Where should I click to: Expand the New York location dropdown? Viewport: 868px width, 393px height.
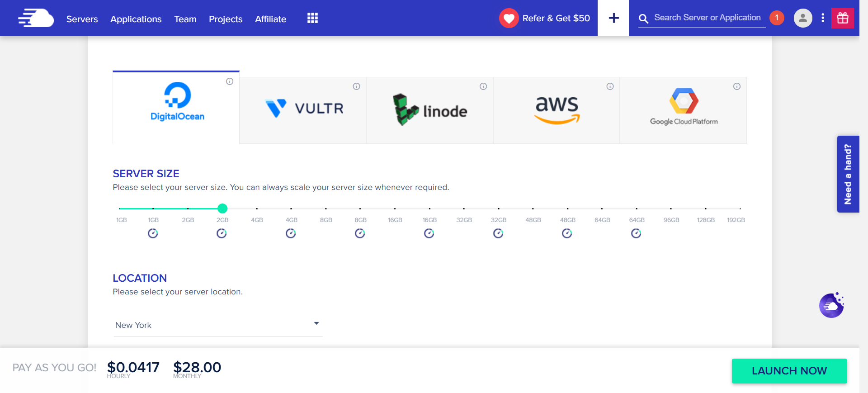(218, 325)
